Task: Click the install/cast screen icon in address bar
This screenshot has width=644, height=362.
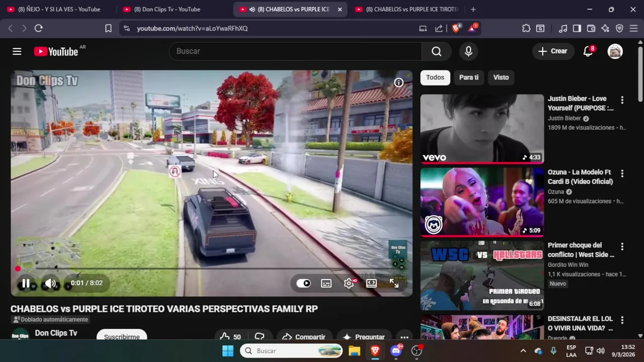Action: tap(423, 29)
